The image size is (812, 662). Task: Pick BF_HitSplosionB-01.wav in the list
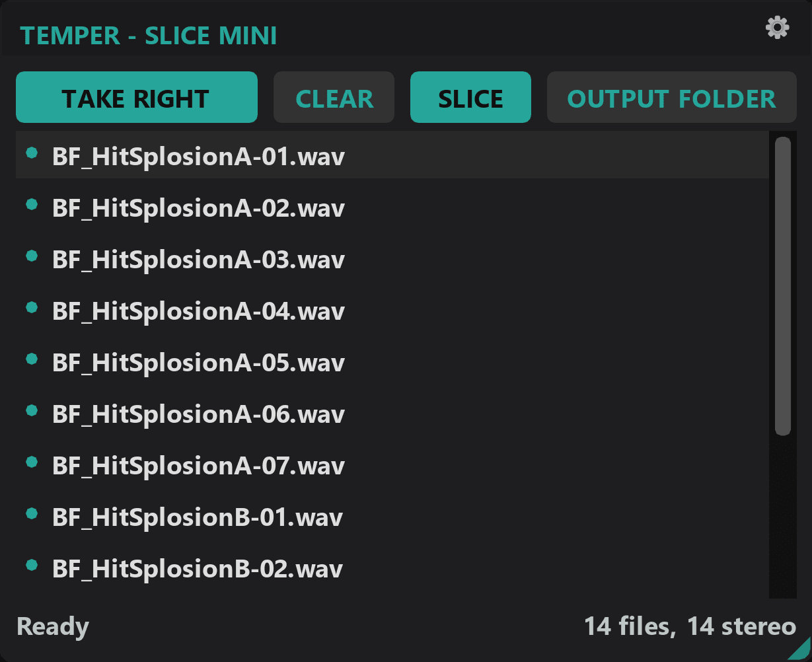(198, 517)
